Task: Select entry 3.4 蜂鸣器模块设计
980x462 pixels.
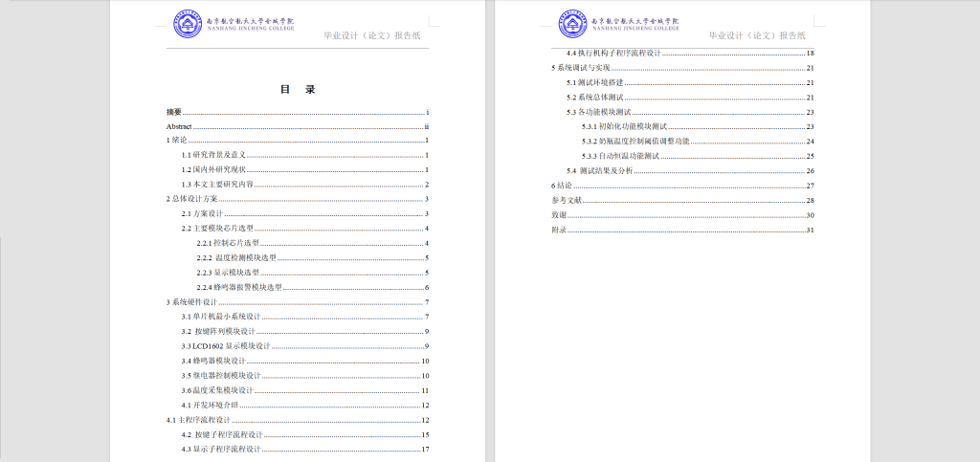Action: [305, 361]
